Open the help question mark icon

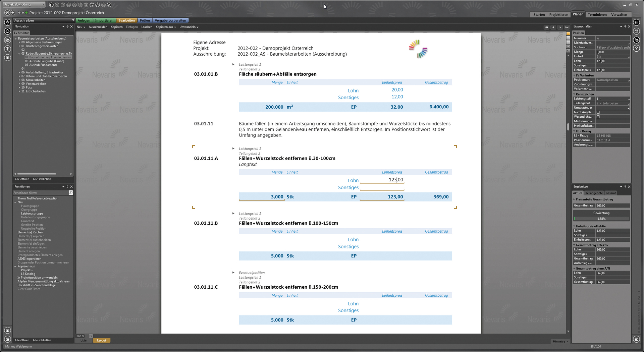click(636, 49)
